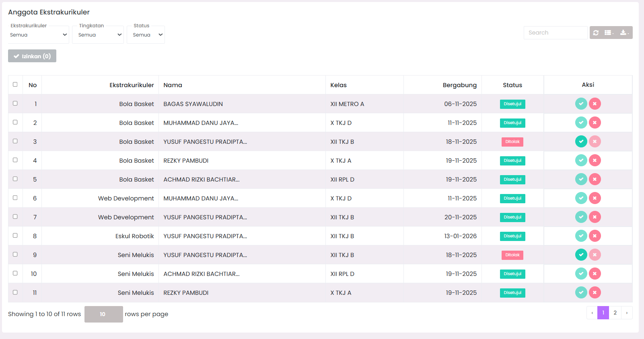Open the rows per page selector
Viewport: 644px width, 339px height.
(x=103, y=314)
